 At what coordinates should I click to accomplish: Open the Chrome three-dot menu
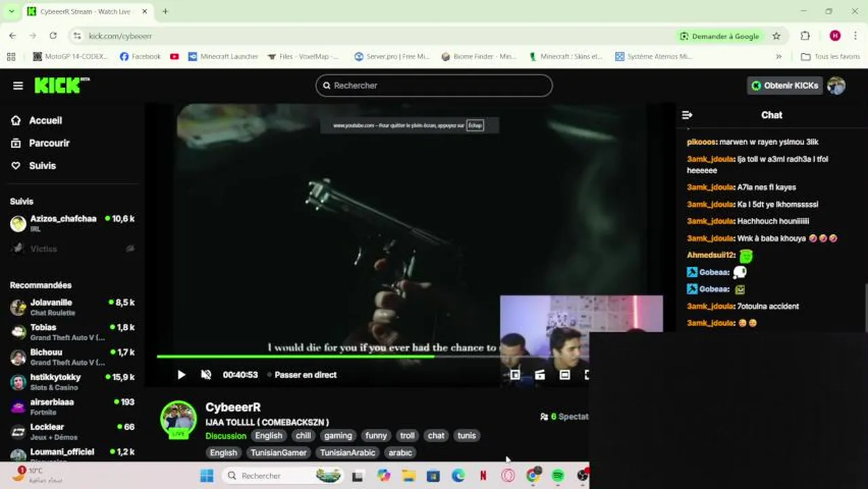[x=855, y=36]
